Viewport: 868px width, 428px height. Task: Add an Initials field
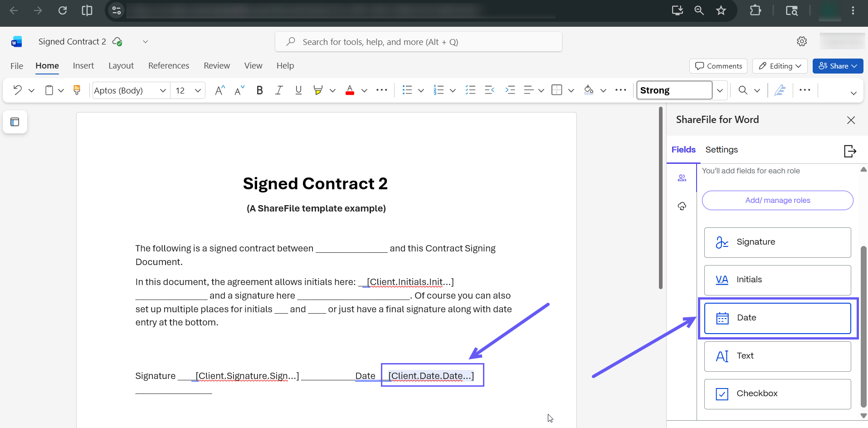pyautogui.click(x=778, y=280)
